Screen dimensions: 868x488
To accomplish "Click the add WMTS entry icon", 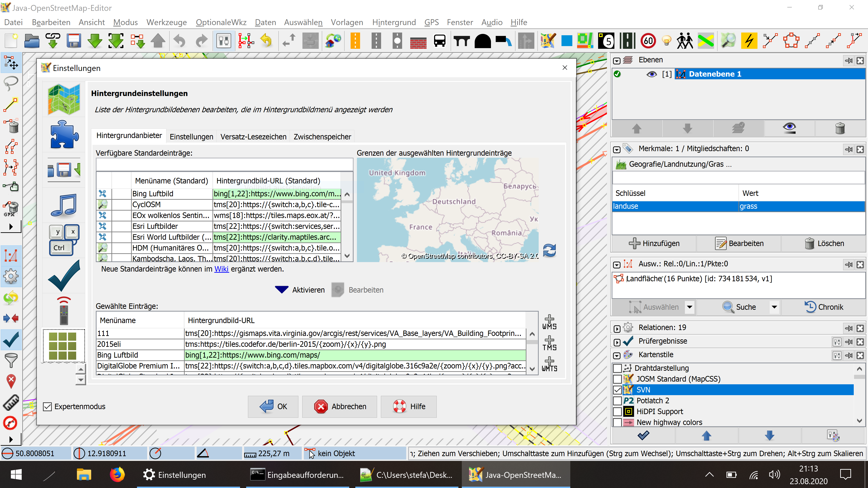I will 549,364.
